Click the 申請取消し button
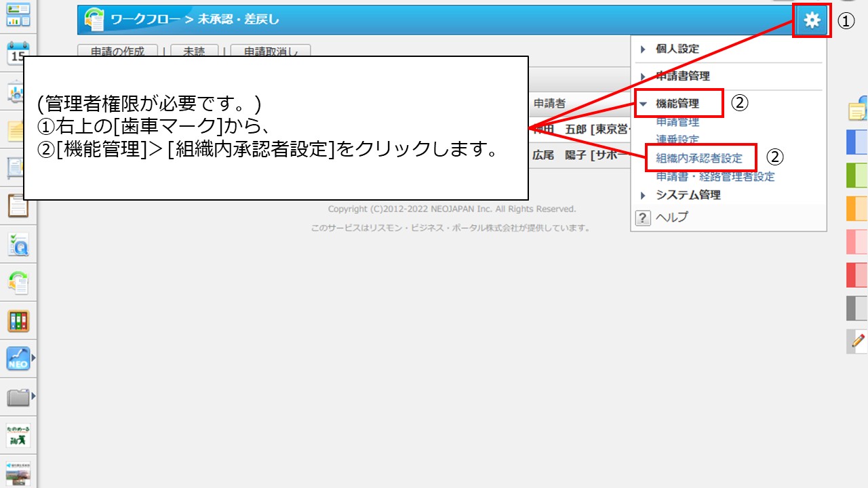This screenshot has height=488, width=868. (271, 52)
